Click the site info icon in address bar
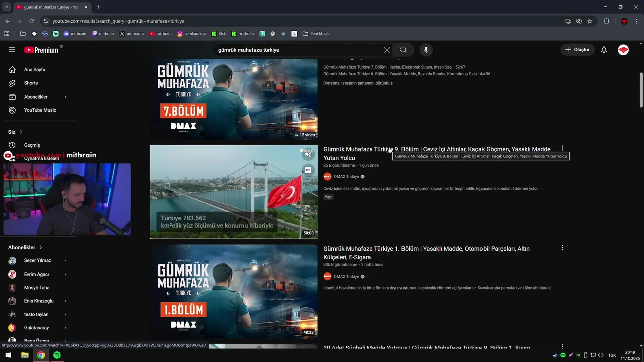The height and width of the screenshot is (362, 644). tap(46, 21)
